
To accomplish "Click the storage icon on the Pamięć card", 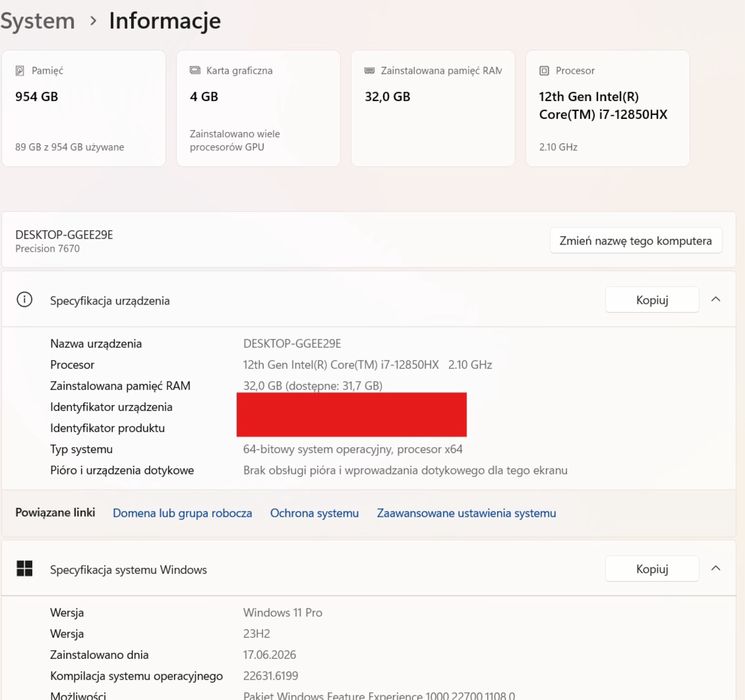I will 19,71.
